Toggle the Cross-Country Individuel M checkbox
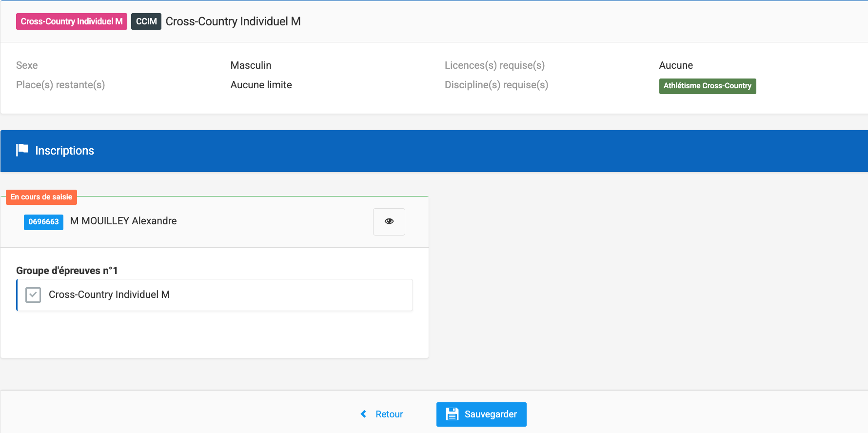The width and height of the screenshot is (868, 433). [33, 295]
